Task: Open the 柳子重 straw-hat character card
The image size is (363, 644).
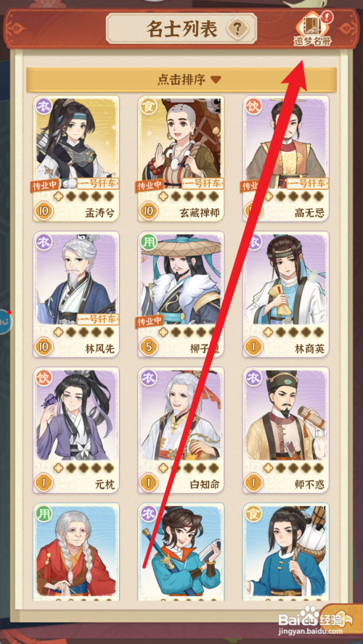Action: tap(181, 294)
